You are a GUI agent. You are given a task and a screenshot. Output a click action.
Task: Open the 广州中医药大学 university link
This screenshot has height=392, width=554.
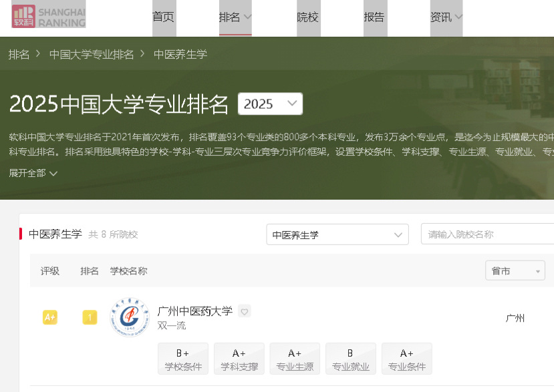pyautogui.click(x=194, y=311)
